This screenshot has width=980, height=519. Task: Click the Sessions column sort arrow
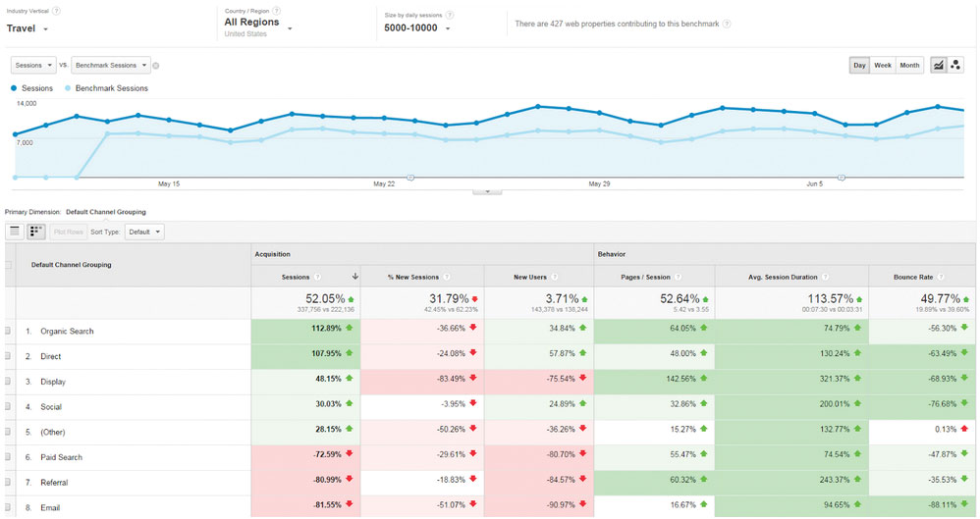(355, 276)
